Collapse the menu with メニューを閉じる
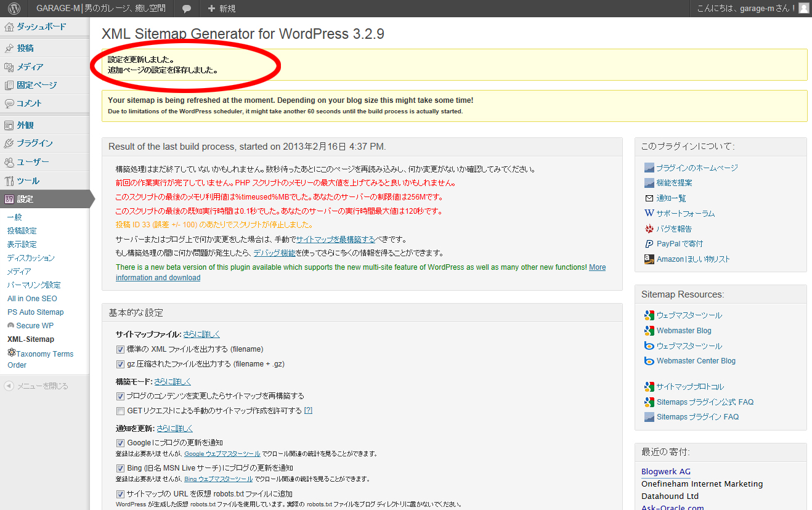Image resolution: width=812 pixels, height=510 pixels. coord(36,386)
